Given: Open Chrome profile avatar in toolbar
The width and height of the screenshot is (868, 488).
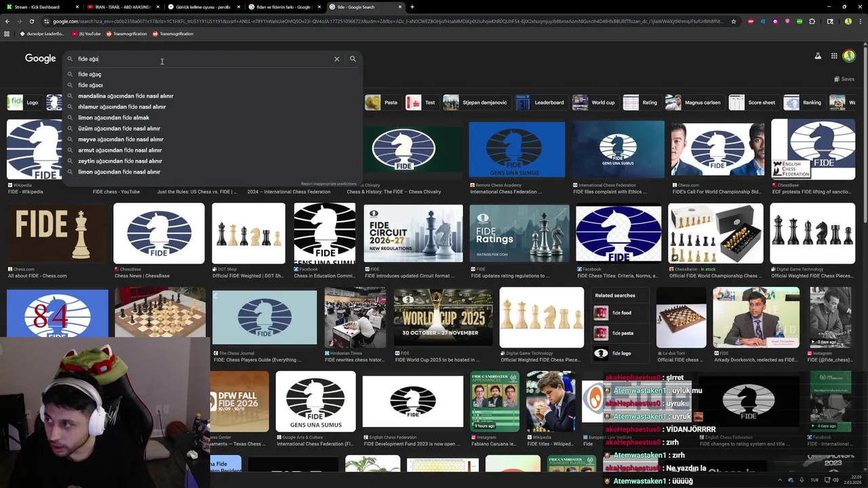Looking at the screenshot, I should click(848, 21).
